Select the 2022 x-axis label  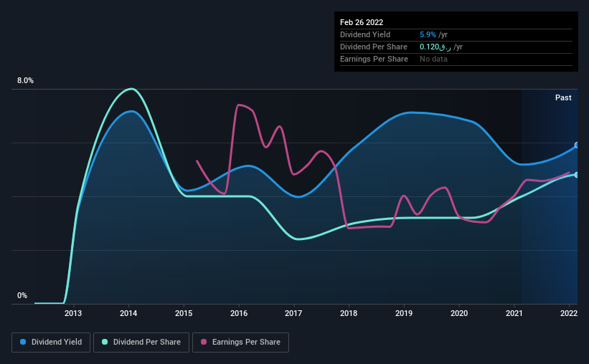569,313
